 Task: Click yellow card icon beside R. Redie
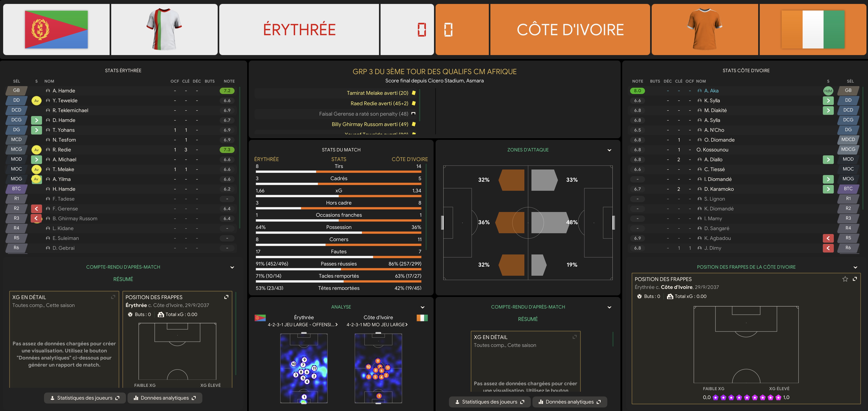36,150
